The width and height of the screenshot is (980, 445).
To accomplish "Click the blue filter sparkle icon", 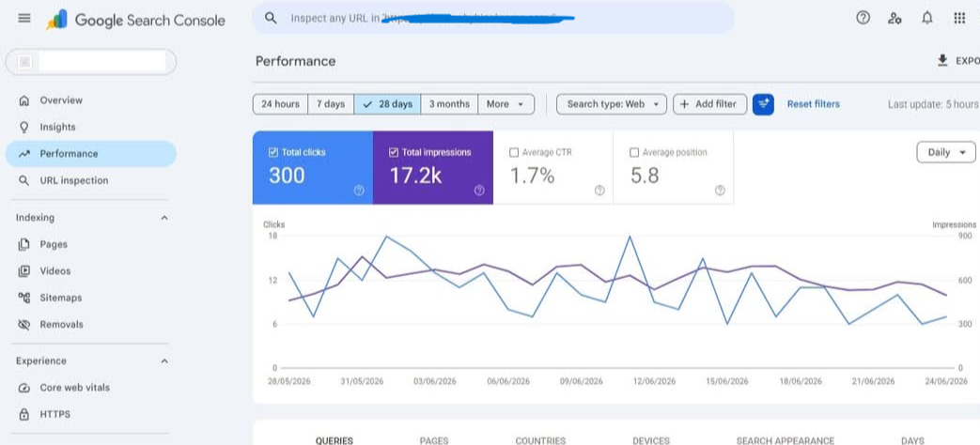I will pos(763,104).
